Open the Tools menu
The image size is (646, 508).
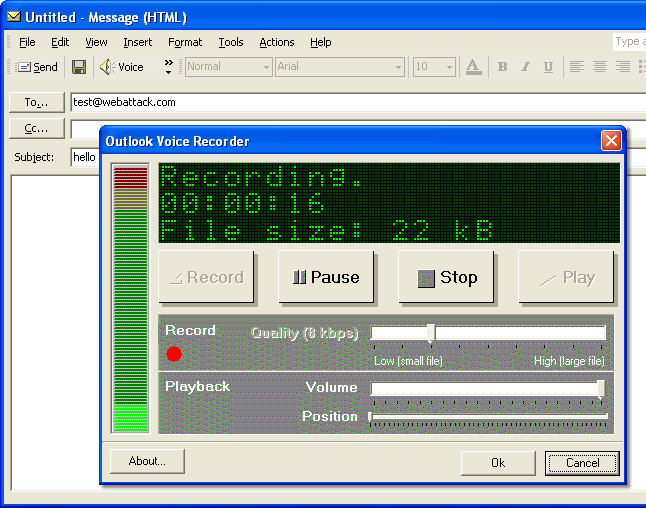[231, 42]
